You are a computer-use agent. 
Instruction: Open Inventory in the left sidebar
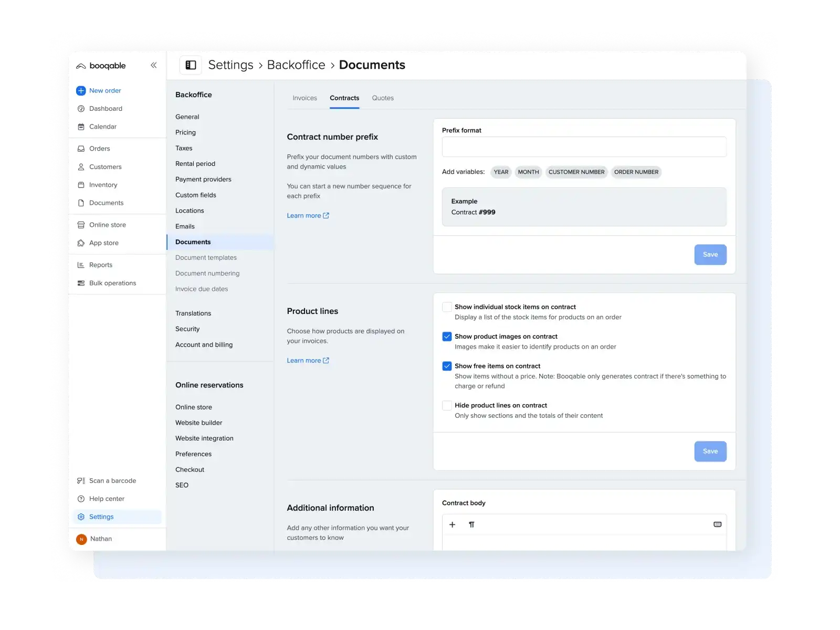pos(103,185)
